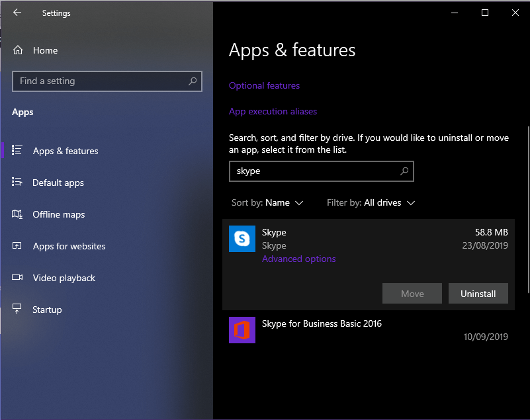530x420 pixels.
Task: Minimize the Settings window
Action: click(x=455, y=13)
